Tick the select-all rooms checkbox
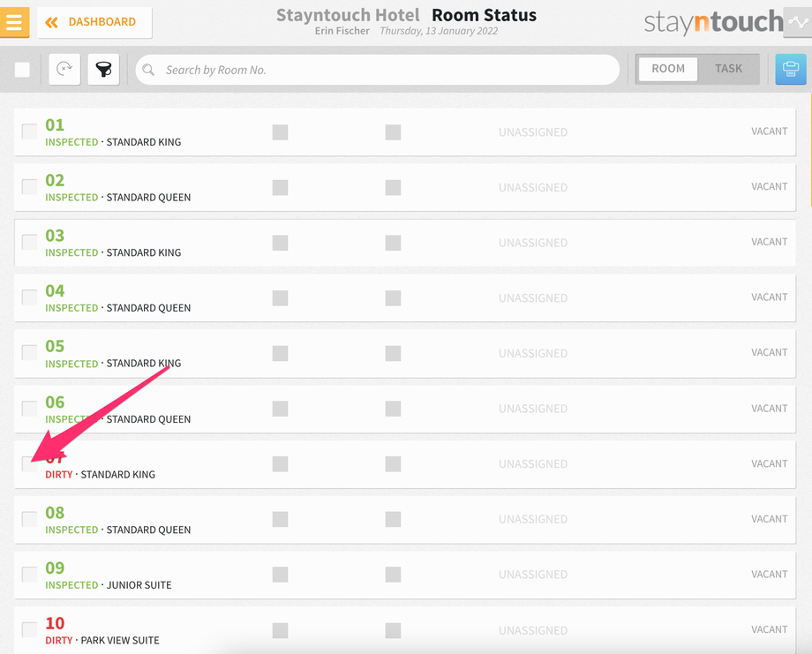 coord(22,70)
